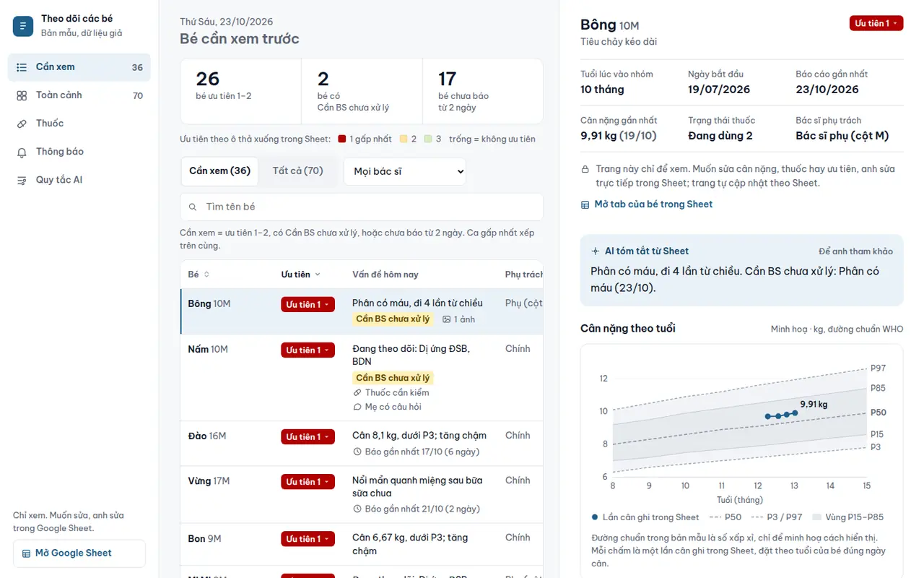Click the Thuốc pill-link icon in sidebar
Viewport: 924px width, 578px height.
22,124
